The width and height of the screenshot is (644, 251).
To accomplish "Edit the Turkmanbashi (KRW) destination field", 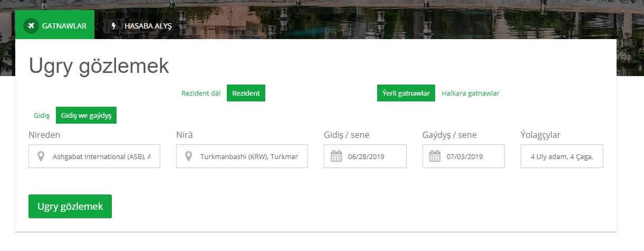I will point(242,156).
